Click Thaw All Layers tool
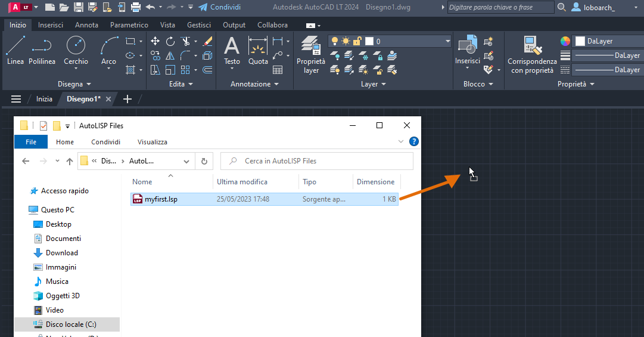644x337 pixels. [363, 70]
